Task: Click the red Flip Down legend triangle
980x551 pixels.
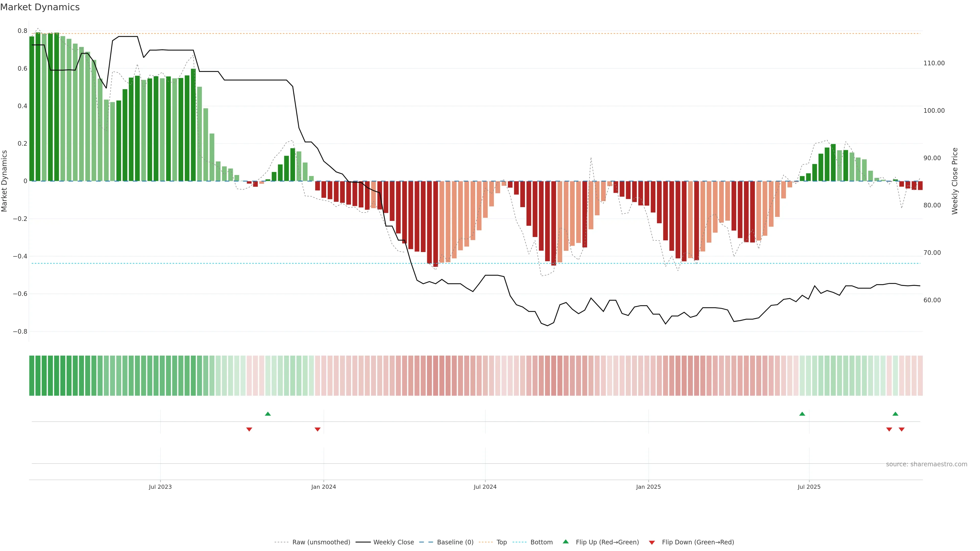Action: [652, 542]
